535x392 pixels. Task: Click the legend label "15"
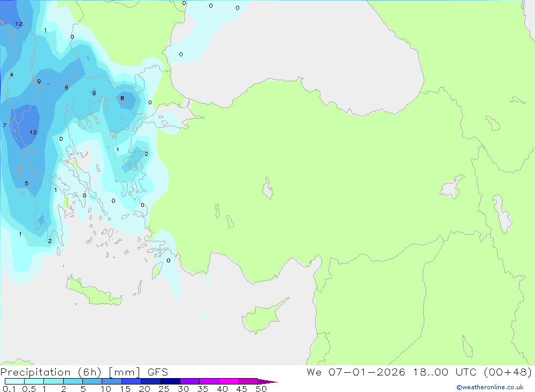pyautogui.click(x=125, y=389)
